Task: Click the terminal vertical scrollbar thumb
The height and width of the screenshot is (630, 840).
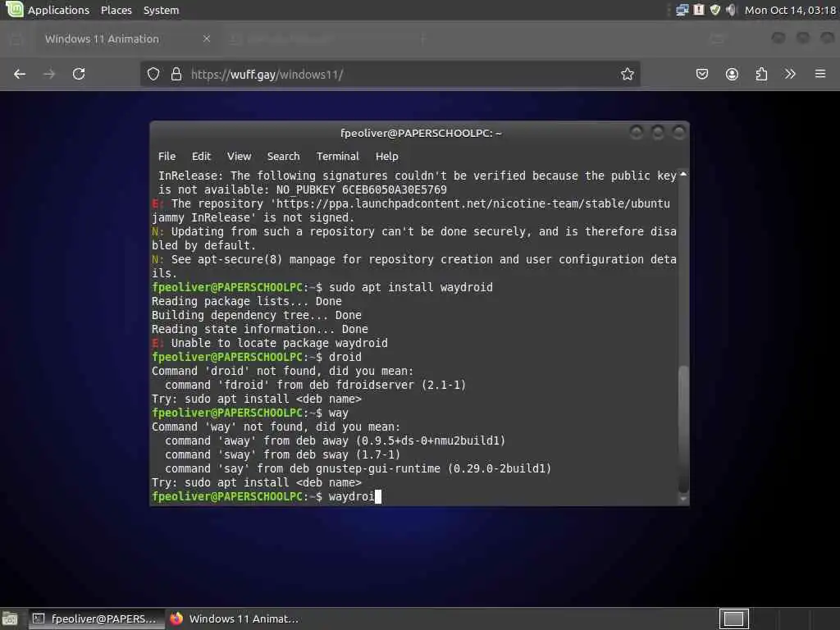Action: coord(683,428)
